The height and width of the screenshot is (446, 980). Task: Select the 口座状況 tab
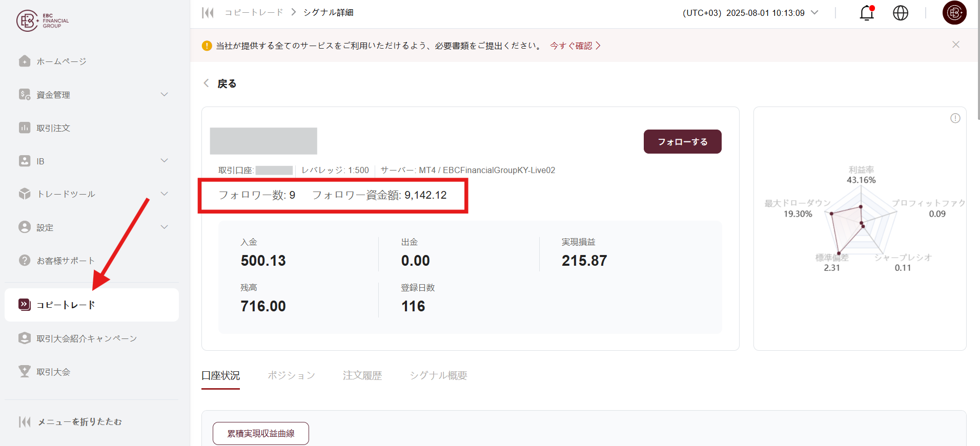tap(221, 375)
